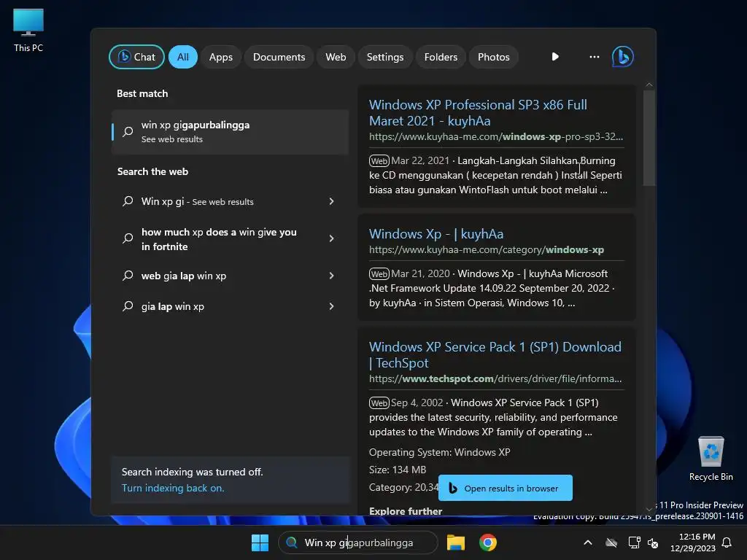This screenshot has height=560, width=747.
Task: Switch to the Apps filter tab
Action: pyautogui.click(x=220, y=57)
